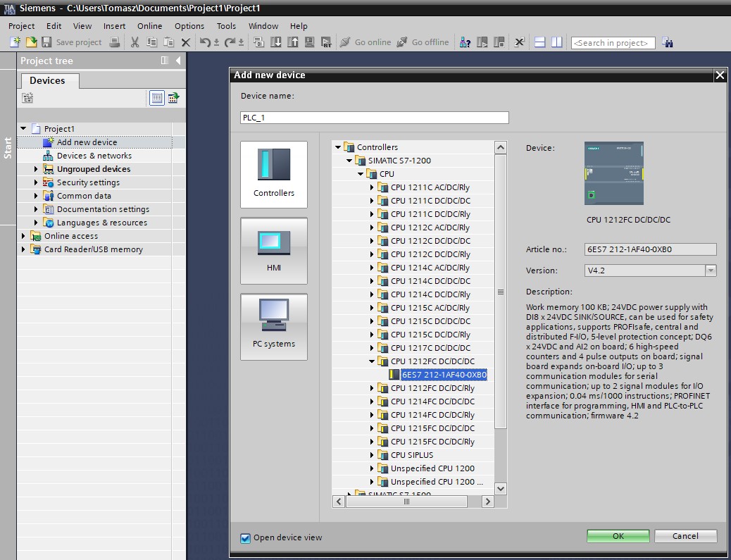The height and width of the screenshot is (560, 731).
Task: Open the Version V4.2 dropdown
Action: [711, 270]
